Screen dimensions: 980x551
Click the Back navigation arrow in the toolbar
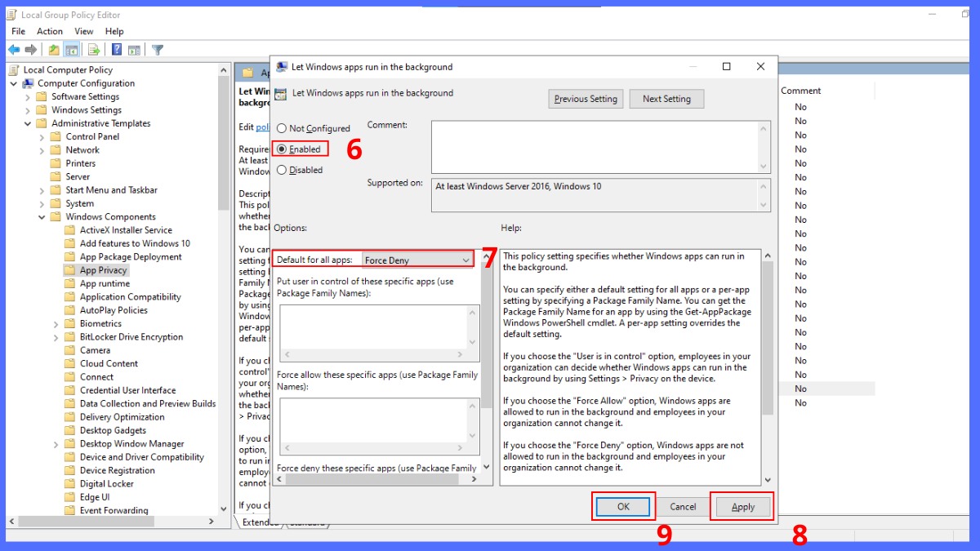click(14, 49)
